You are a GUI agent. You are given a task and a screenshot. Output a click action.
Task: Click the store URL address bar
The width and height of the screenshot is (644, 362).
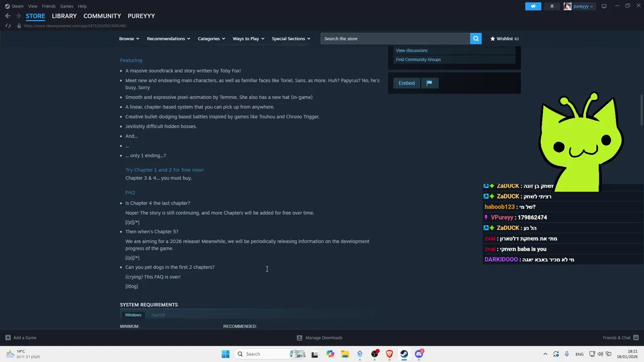click(x=75, y=26)
